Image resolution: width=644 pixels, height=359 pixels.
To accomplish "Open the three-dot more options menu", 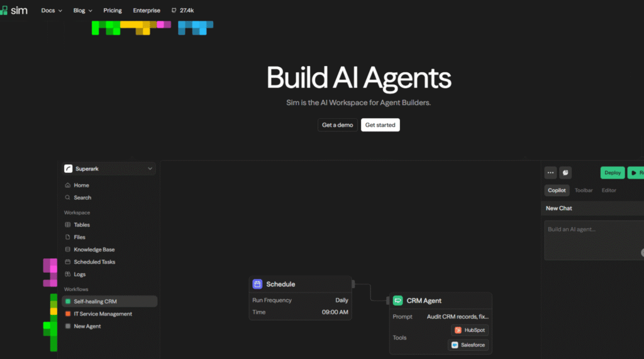I will coord(550,173).
